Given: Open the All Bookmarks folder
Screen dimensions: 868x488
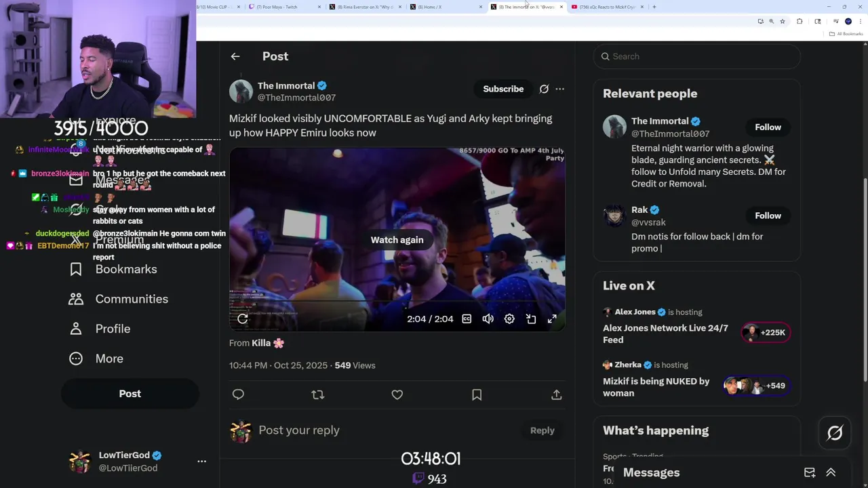Looking at the screenshot, I should (x=847, y=34).
